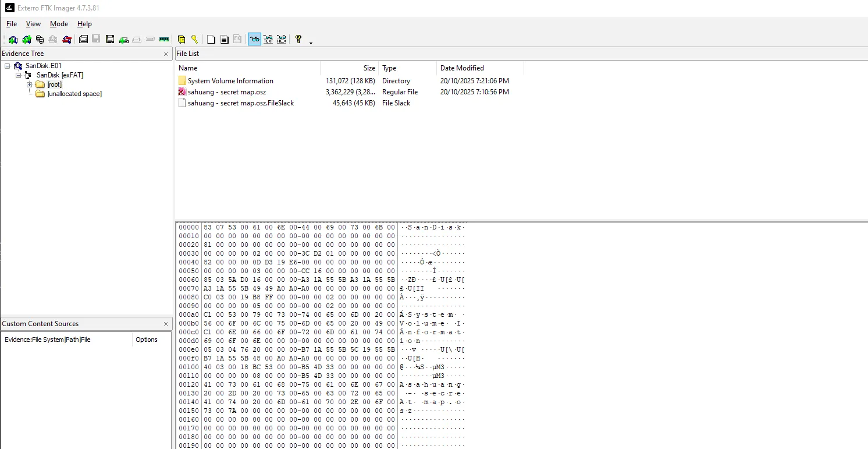Click the Obtain Protected Files icon
This screenshot has height=449, width=868.
pos(182,39)
